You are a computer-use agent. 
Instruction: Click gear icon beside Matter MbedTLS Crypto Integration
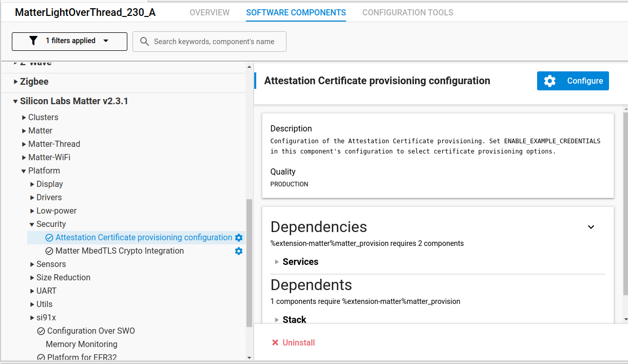(x=239, y=251)
